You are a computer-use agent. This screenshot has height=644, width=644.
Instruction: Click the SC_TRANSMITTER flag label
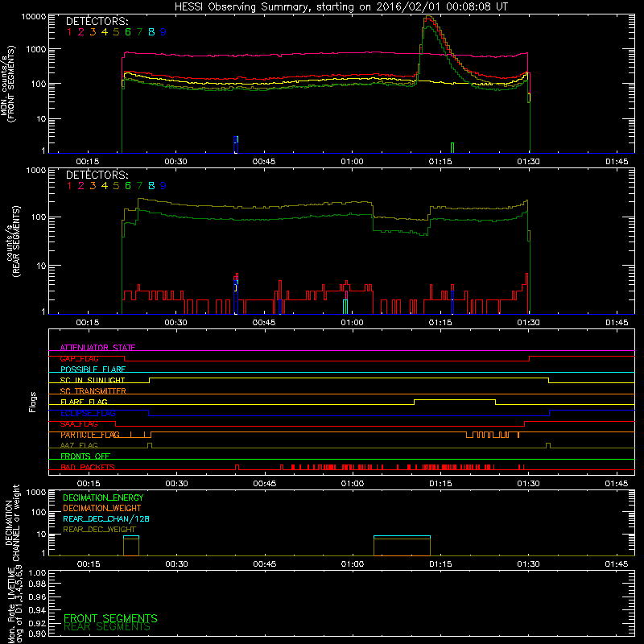(93, 391)
